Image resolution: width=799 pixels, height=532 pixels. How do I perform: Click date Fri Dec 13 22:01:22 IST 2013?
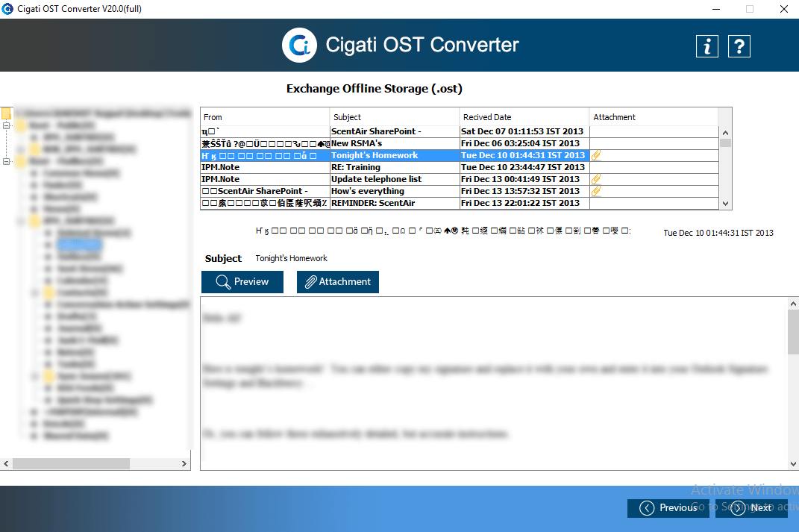(x=520, y=203)
